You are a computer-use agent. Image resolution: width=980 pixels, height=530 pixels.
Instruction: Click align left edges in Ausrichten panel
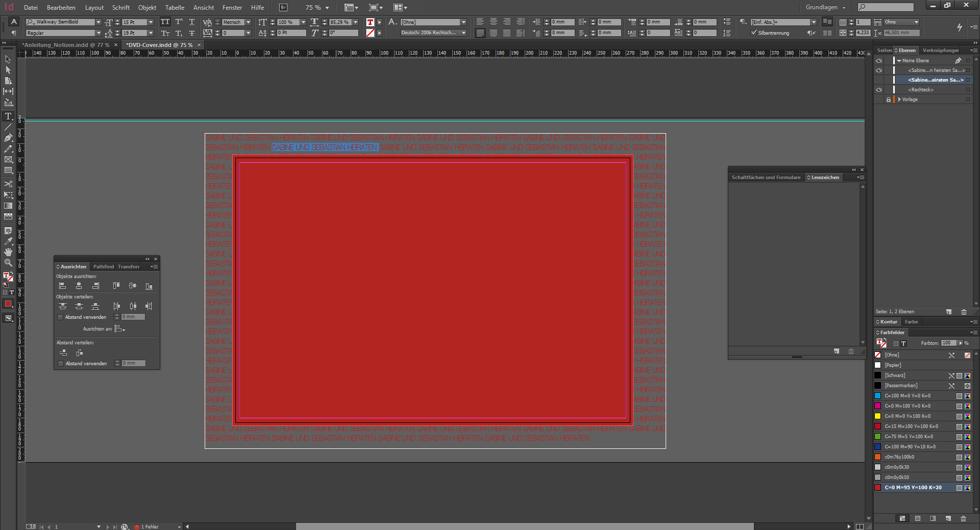click(63, 286)
